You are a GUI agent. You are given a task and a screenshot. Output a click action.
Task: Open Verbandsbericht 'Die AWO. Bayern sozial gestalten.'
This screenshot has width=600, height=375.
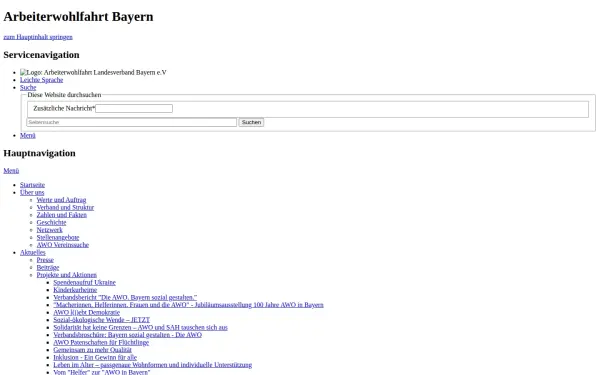pos(126,297)
